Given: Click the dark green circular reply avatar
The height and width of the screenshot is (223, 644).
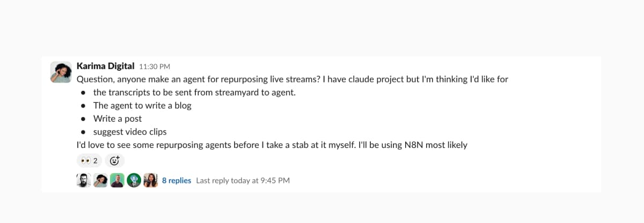Looking at the screenshot, I should click(x=134, y=181).
